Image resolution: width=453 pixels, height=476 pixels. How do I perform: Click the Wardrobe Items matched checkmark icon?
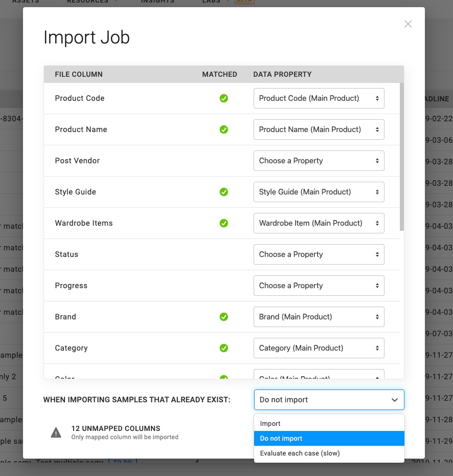click(223, 223)
